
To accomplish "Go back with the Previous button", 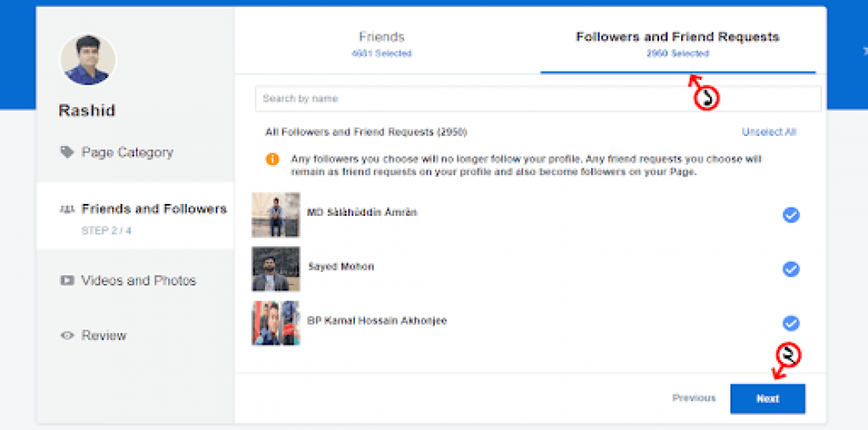I will (694, 398).
